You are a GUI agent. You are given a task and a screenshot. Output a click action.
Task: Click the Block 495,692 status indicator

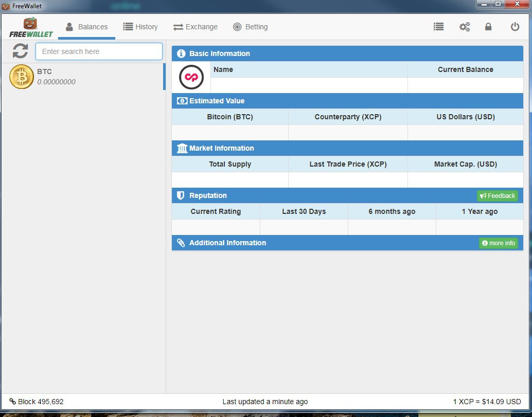37,402
